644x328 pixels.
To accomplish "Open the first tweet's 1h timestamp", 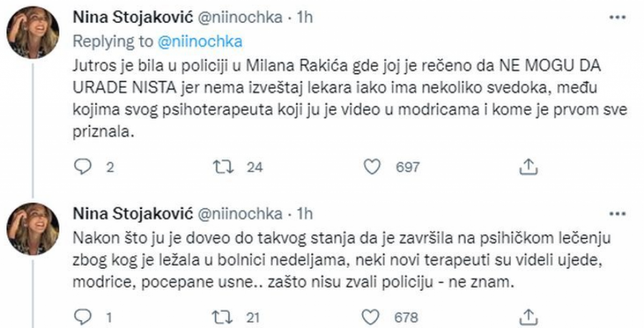I will click(305, 16).
